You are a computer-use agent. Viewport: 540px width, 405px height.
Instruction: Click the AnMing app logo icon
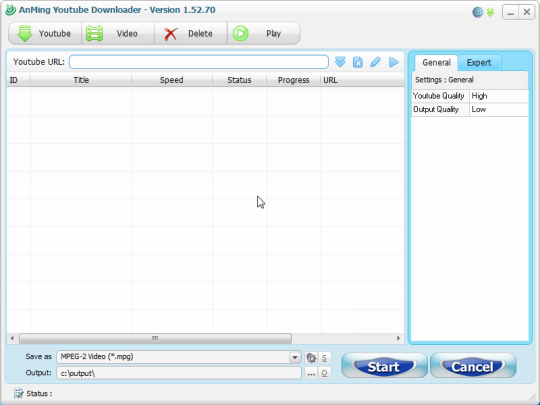coord(10,9)
